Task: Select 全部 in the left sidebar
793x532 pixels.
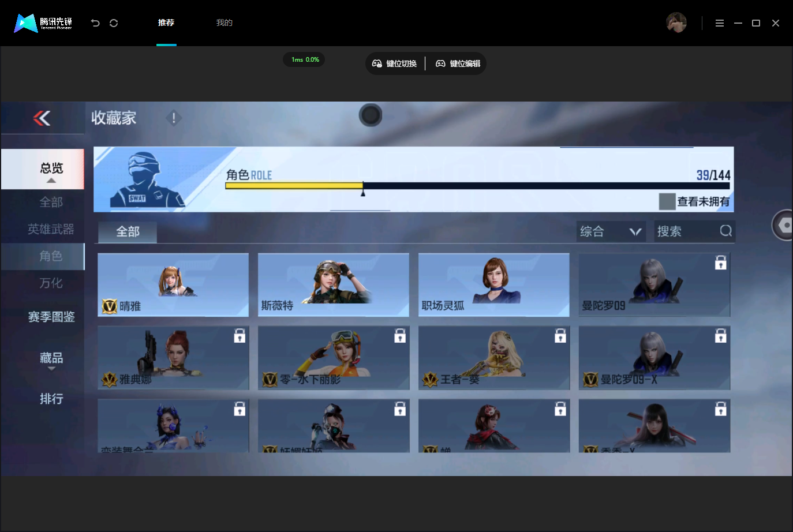Action: (x=51, y=202)
